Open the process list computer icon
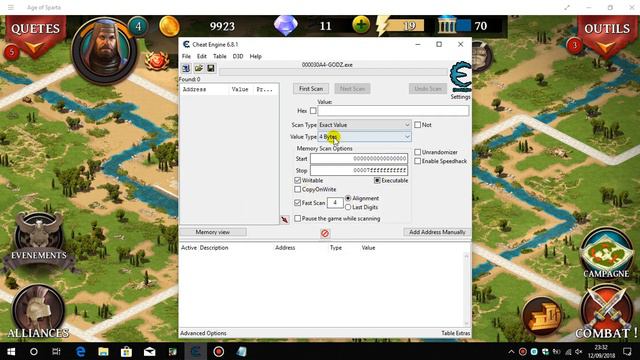 point(186,69)
